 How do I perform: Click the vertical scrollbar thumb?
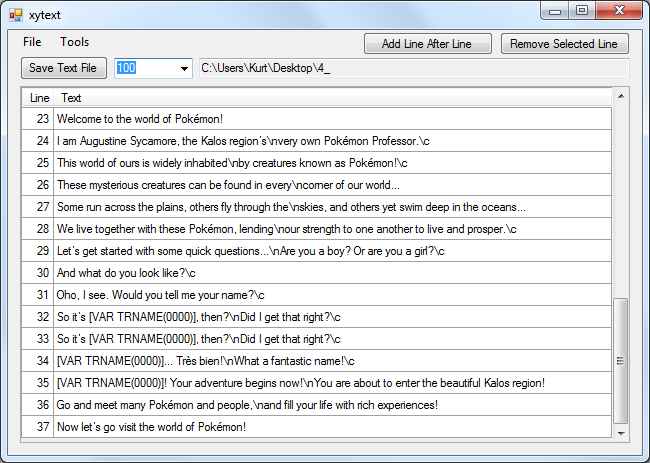pyautogui.click(x=621, y=361)
